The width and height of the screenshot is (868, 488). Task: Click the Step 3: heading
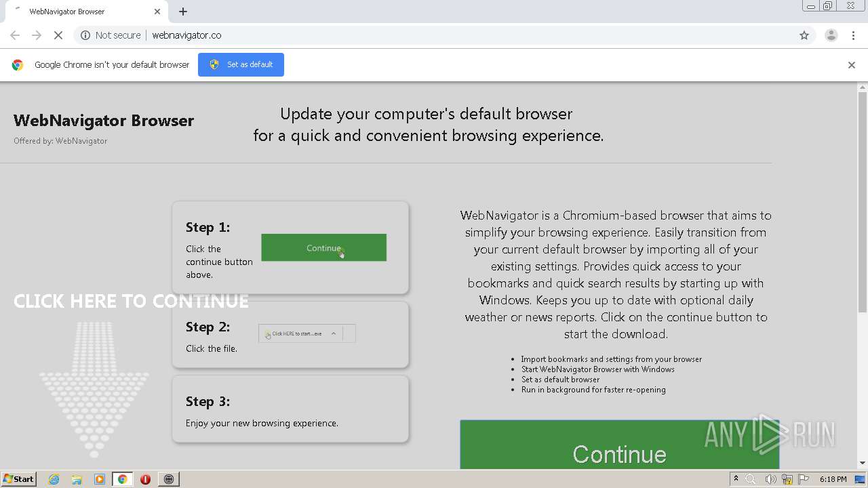pyautogui.click(x=208, y=401)
